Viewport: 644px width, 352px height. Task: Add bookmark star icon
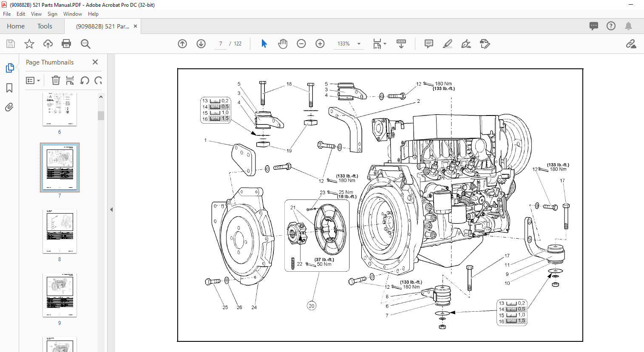pyautogui.click(x=29, y=44)
